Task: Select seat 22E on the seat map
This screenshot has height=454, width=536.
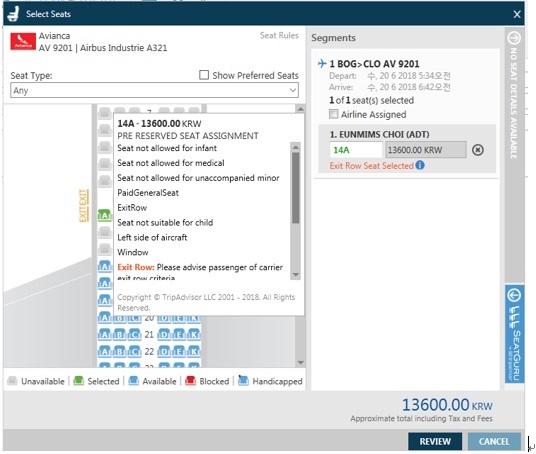Action: (179, 351)
